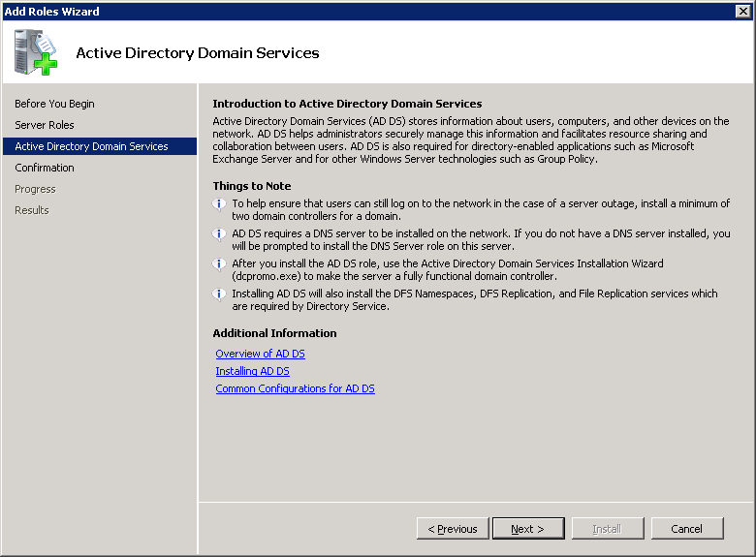The width and height of the screenshot is (756, 557).
Task: Open Overview of AD DS link
Action: pos(261,354)
